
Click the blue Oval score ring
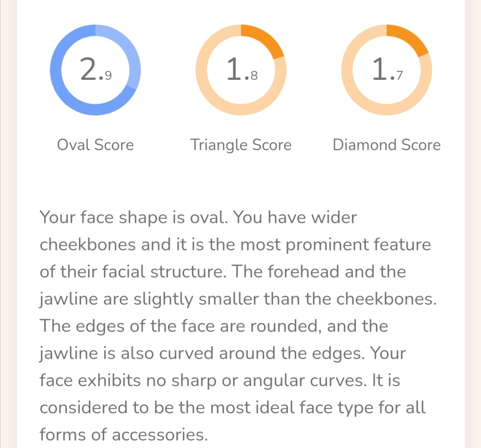95,70
